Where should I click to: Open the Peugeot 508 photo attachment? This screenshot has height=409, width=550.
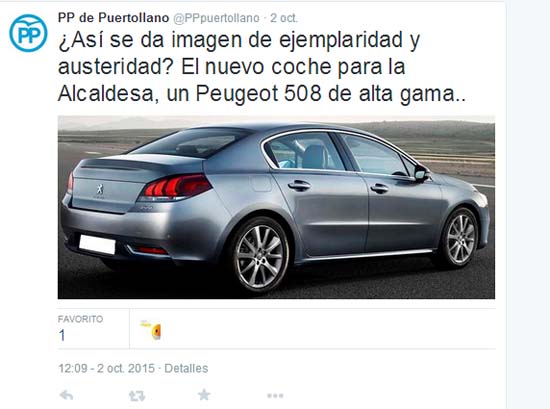coord(276,207)
